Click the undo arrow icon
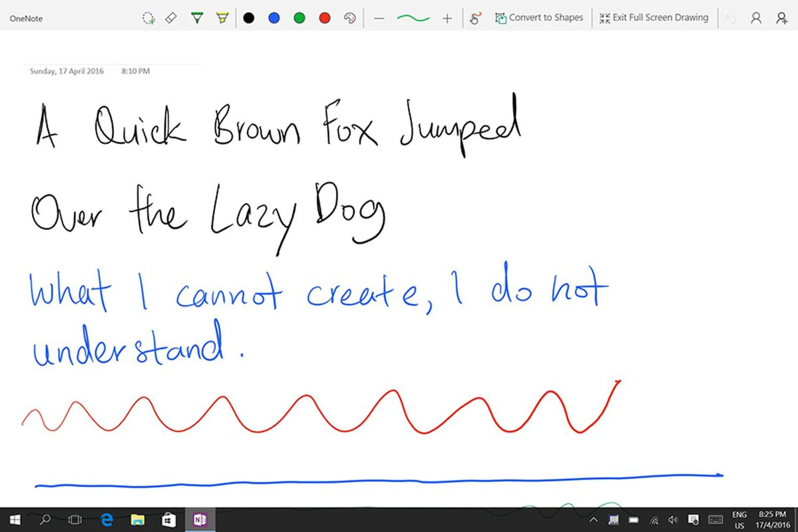798x532 pixels. 731,18
